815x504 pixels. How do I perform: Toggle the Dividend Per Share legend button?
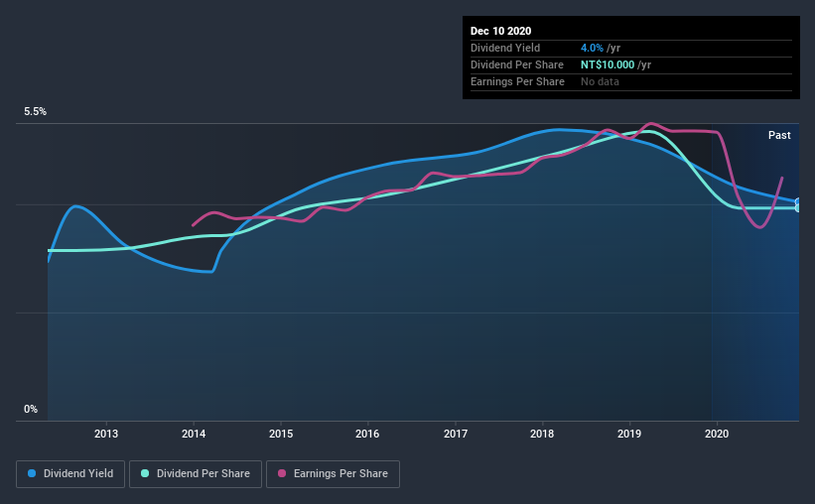coord(196,474)
